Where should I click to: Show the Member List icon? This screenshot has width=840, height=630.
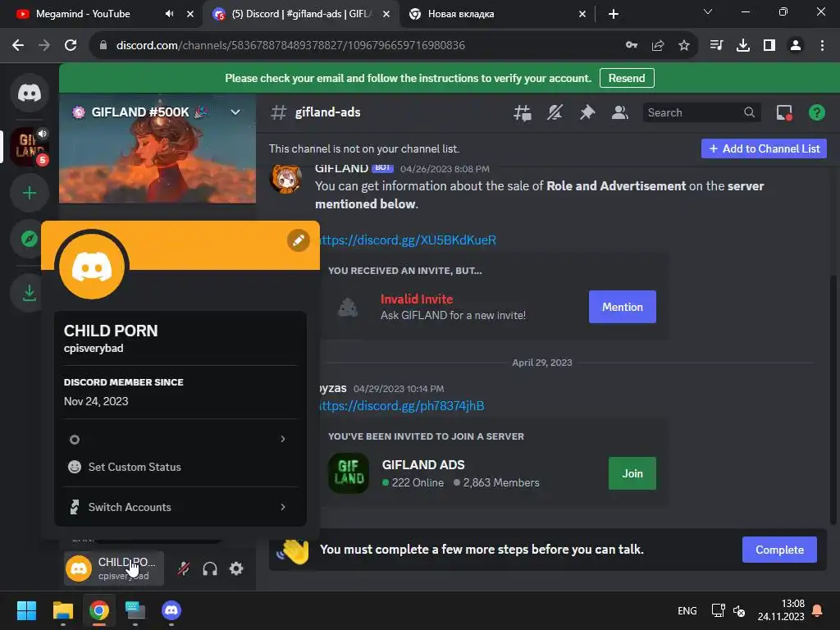click(x=620, y=112)
